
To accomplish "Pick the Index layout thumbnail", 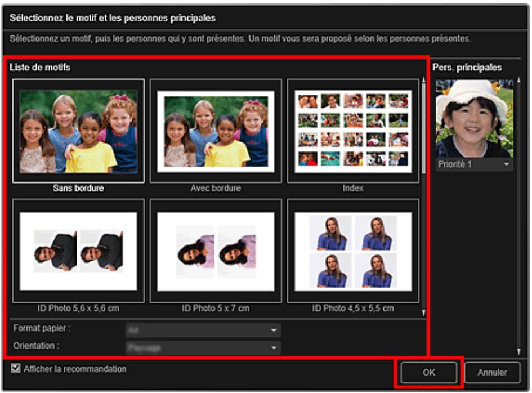I will tap(353, 131).
